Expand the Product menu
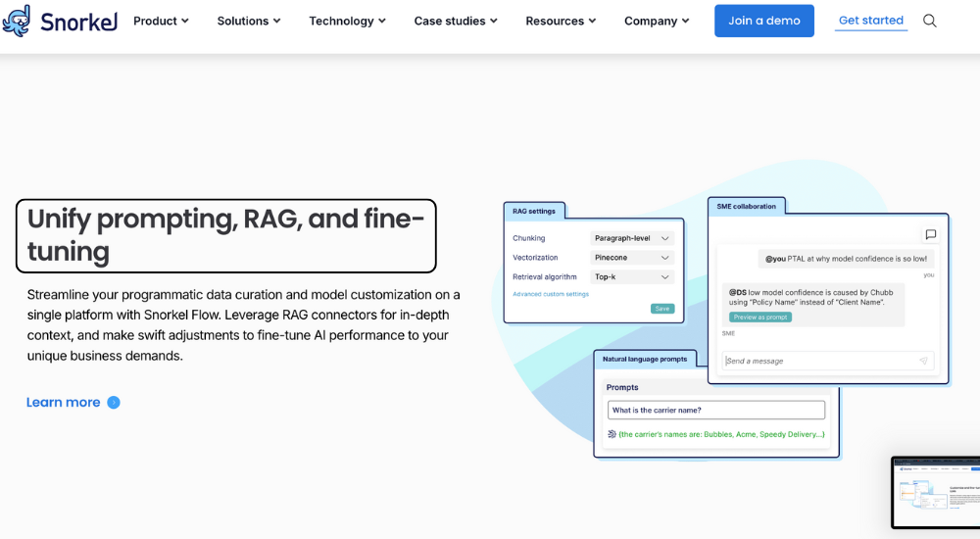The width and height of the screenshot is (980, 539). click(161, 21)
